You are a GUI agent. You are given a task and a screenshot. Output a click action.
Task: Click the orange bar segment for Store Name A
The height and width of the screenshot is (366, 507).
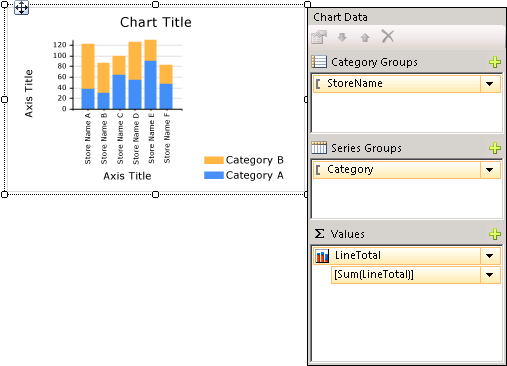[x=88, y=66]
